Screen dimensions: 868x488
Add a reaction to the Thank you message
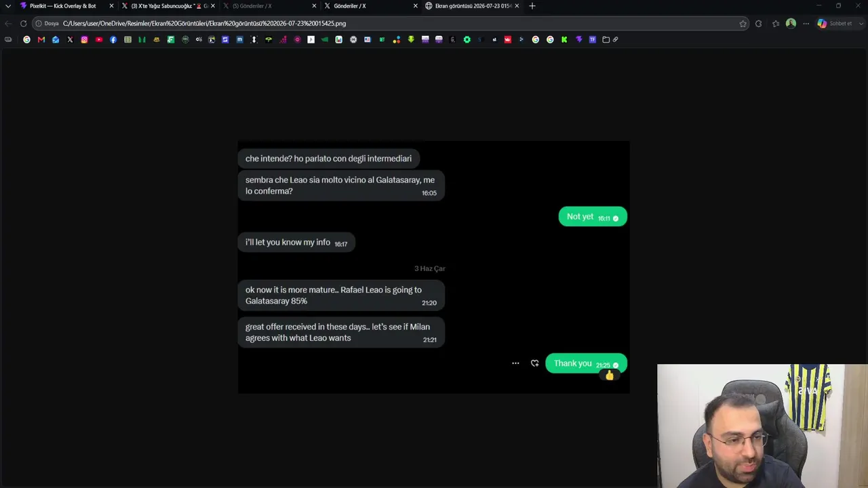coord(534,363)
